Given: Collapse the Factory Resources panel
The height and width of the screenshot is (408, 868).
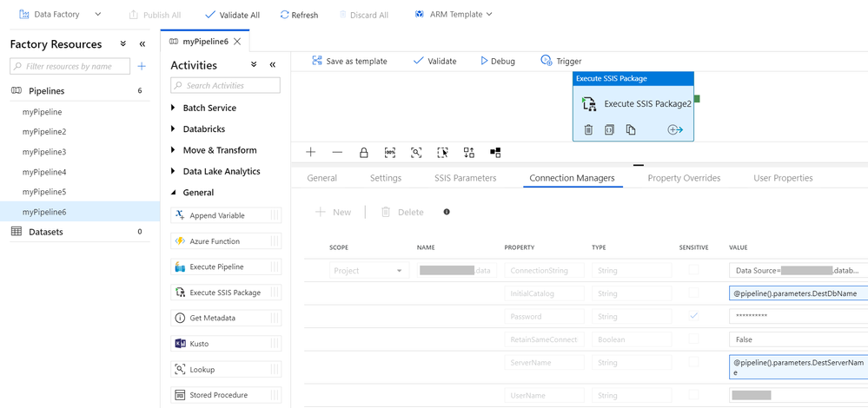Looking at the screenshot, I should tap(142, 44).
